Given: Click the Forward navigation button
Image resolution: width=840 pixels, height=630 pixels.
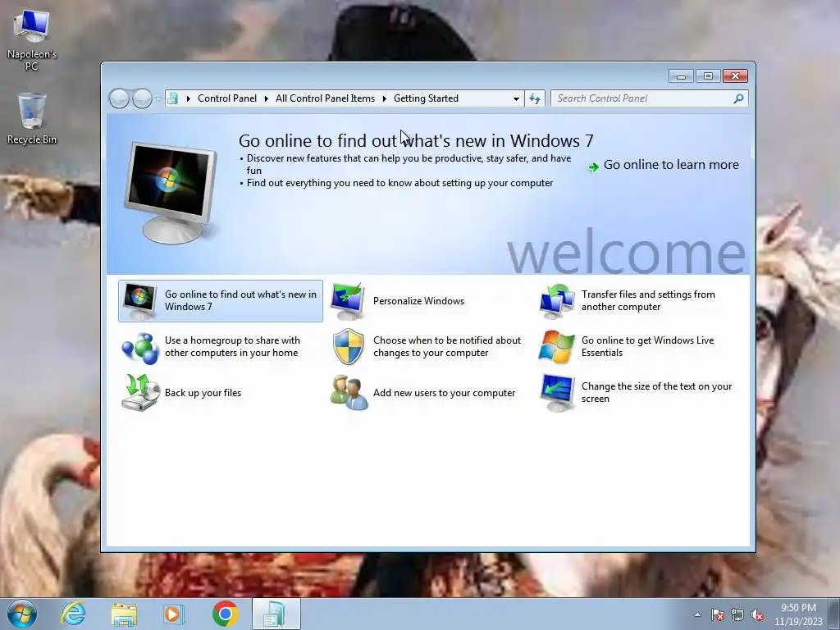Looking at the screenshot, I should [x=142, y=98].
